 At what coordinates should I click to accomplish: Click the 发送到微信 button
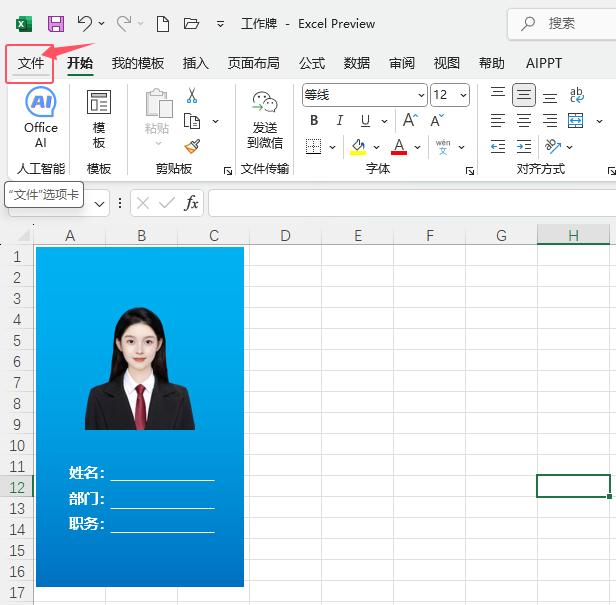click(265, 118)
